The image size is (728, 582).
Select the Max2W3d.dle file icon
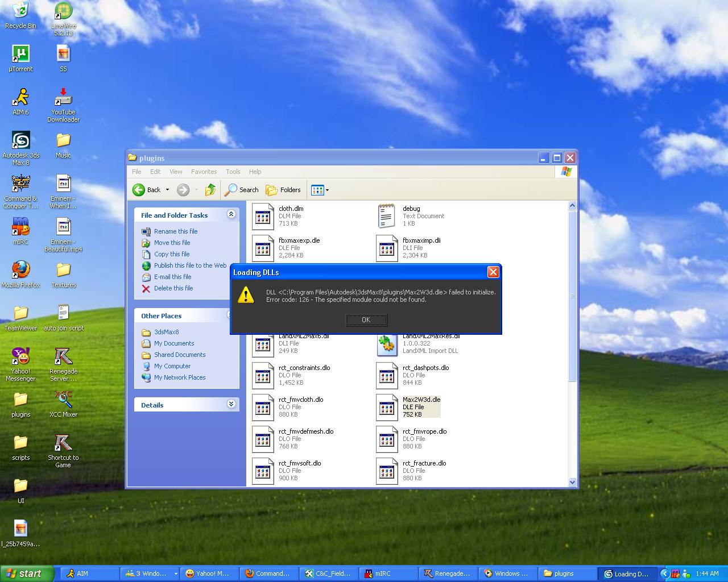[387, 407]
